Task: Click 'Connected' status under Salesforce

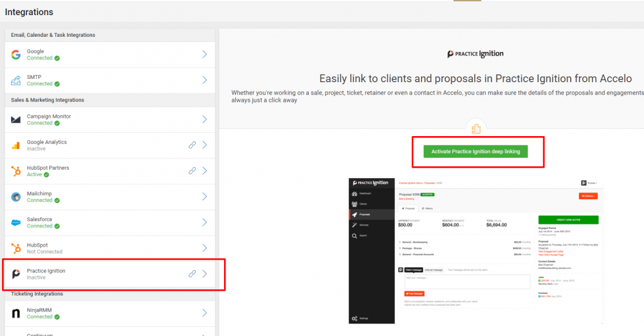Action: pyautogui.click(x=39, y=226)
